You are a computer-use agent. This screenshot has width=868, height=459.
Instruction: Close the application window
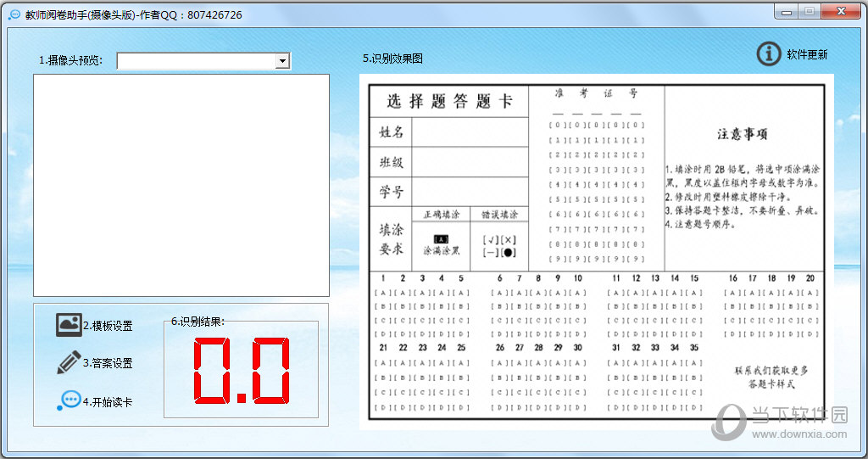pos(841,12)
